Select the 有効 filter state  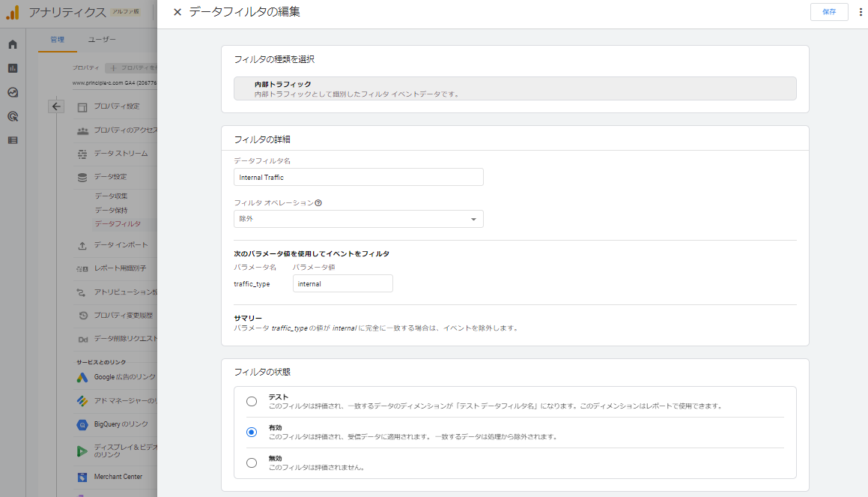252,432
